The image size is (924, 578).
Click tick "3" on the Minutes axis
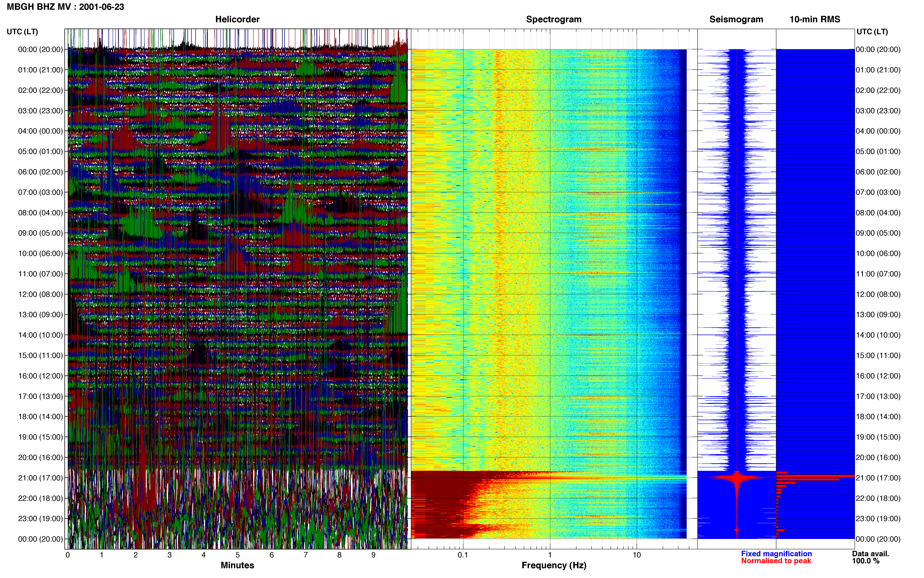[x=170, y=555]
